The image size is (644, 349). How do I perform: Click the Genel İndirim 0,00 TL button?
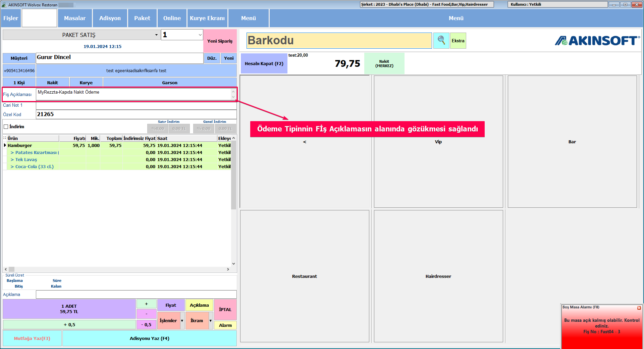pos(225,129)
